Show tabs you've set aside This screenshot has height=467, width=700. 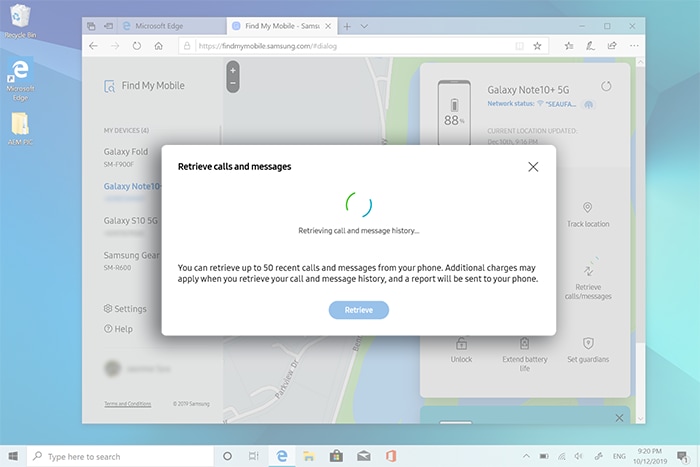(x=91, y=26)
